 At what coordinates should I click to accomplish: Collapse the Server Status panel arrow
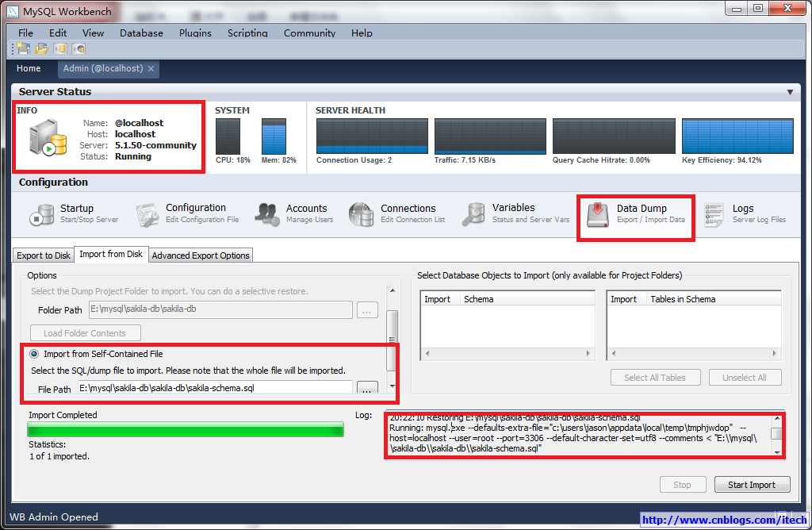coord(790,92)
